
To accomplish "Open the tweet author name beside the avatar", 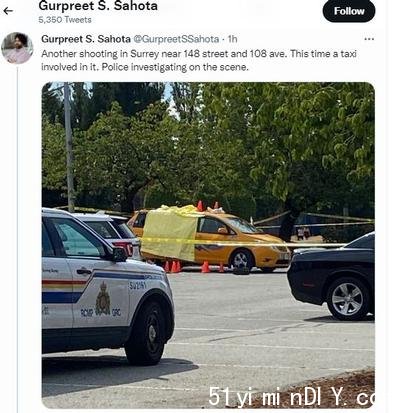I will click(86, 39).
